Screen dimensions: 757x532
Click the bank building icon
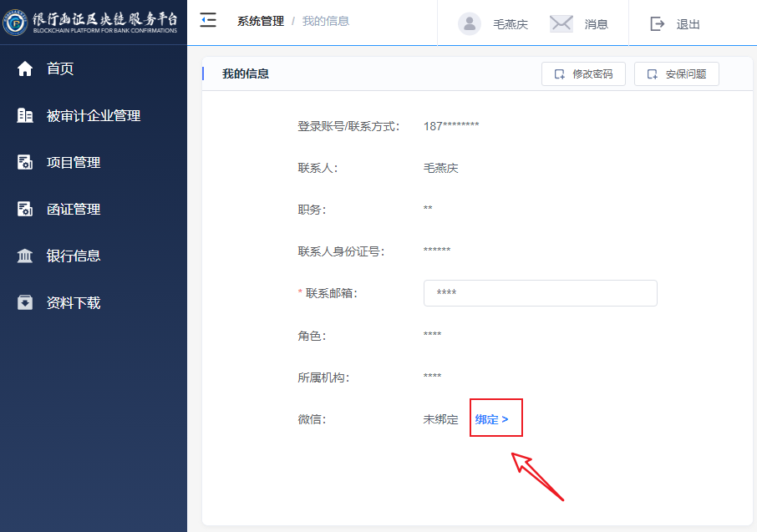click(x=25, y=256)
